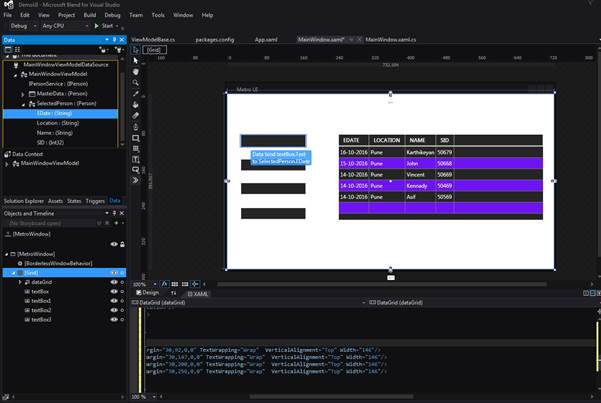Open the Project menu
Viewport: 601px width, 403px height.
tap(65, 15)
